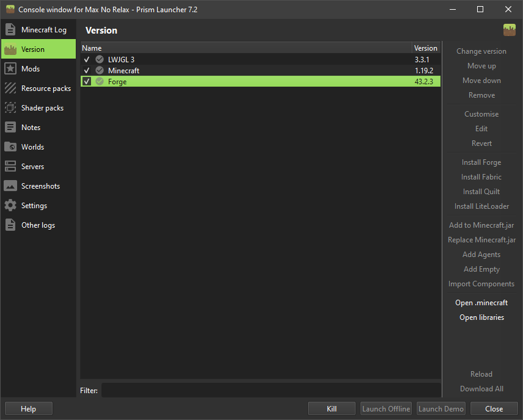Viewport: 523px width, 420px height.
Task: Click Add Agents
Action: point(481,255)
